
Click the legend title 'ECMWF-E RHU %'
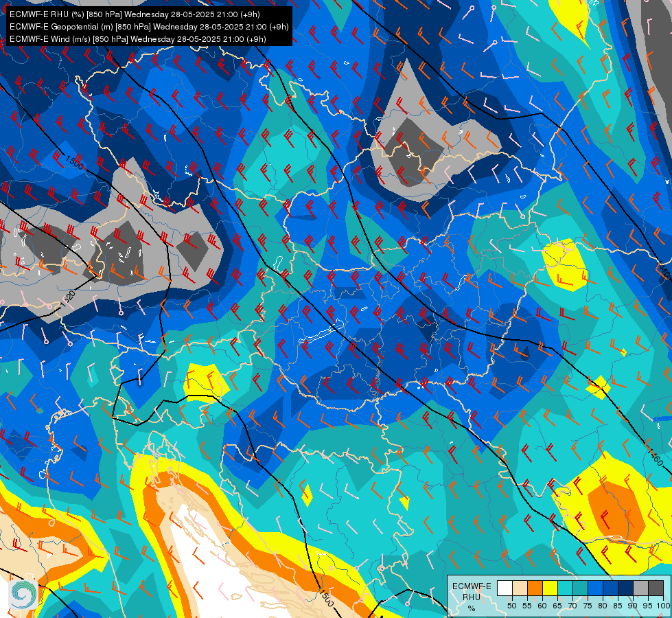coord(472,597)
